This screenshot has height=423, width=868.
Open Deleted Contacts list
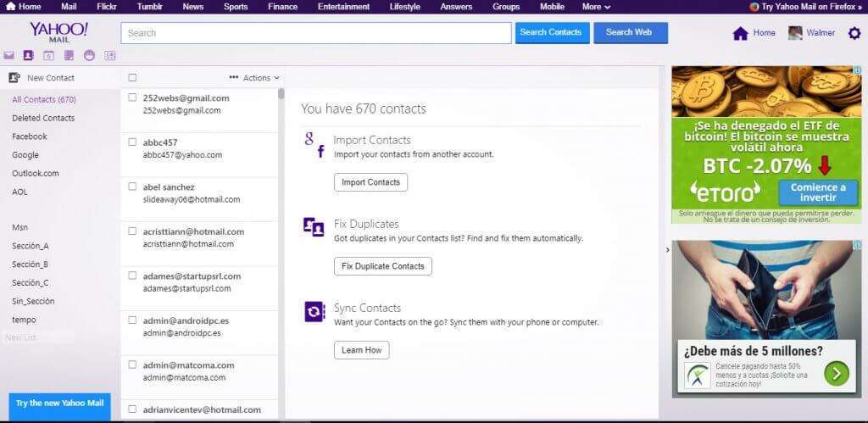click(x=43, y=118)
